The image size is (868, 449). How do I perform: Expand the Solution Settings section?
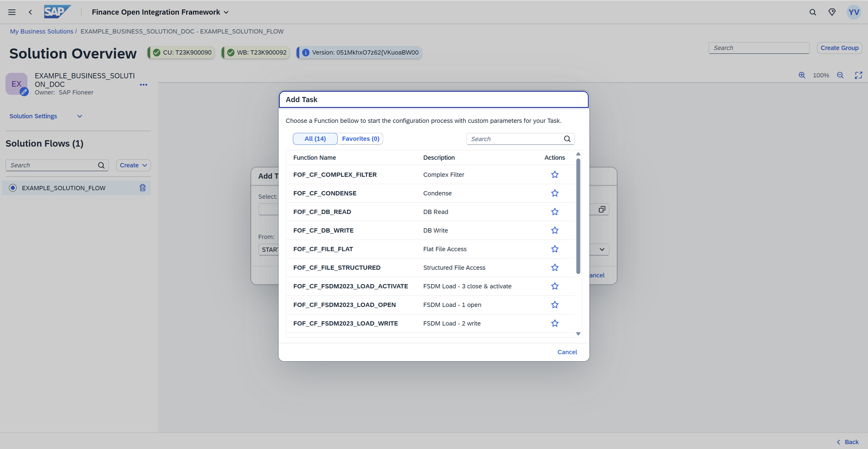tap(46, 116)
